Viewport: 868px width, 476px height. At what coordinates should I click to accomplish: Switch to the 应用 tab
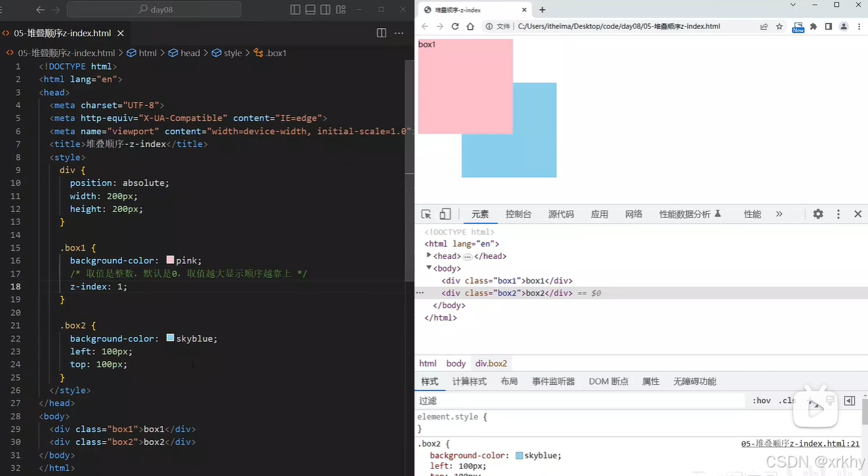(600, 214)
